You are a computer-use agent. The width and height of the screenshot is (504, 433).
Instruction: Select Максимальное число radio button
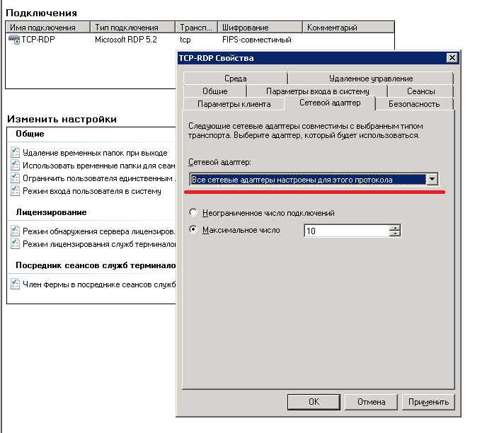[193, 229]
